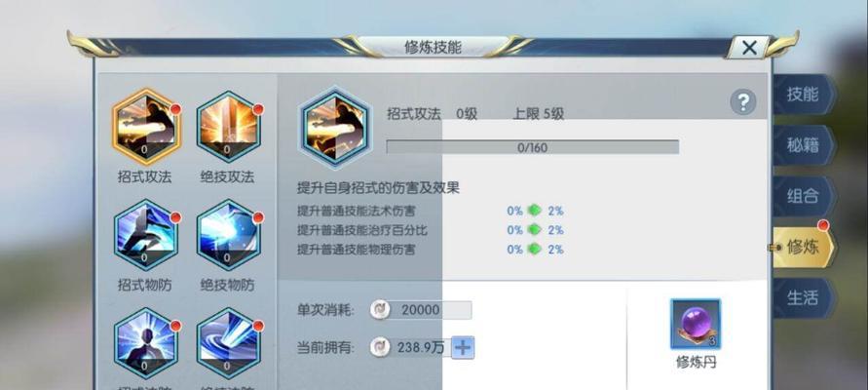Switch to the 技能 side tab
The width and height of the screenshot is (868, 390).
(x=803, y=95)
